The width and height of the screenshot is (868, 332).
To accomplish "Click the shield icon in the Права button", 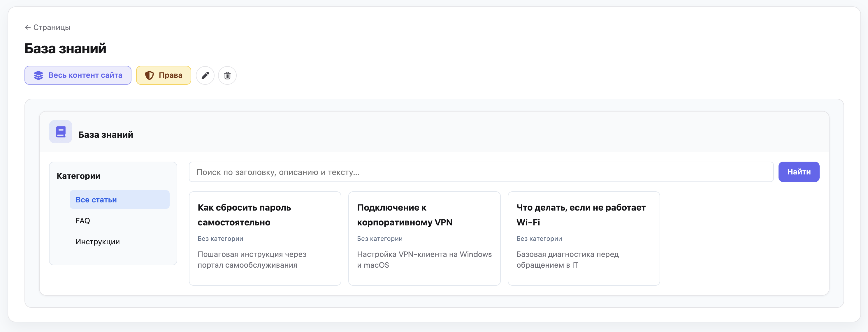I will pyautogui.click(x=149, y=75).
